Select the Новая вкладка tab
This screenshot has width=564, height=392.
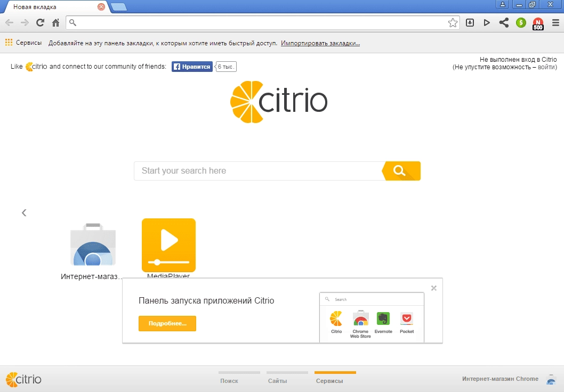[x=54, y=7]
